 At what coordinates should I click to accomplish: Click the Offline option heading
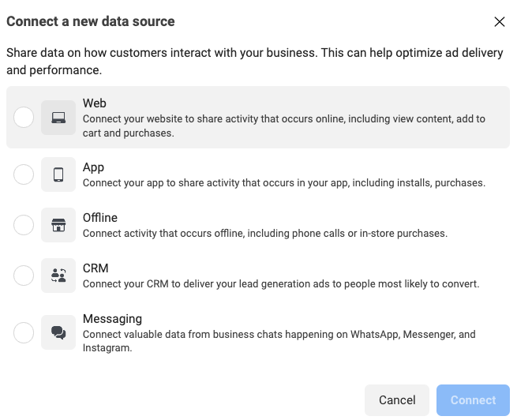pos(100,218)
